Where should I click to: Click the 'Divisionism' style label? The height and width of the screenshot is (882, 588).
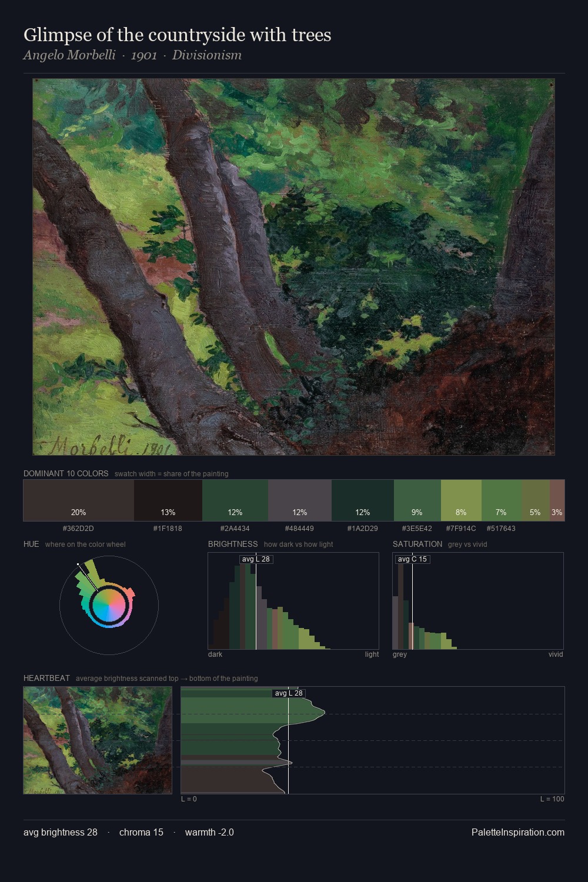(207, 55)
